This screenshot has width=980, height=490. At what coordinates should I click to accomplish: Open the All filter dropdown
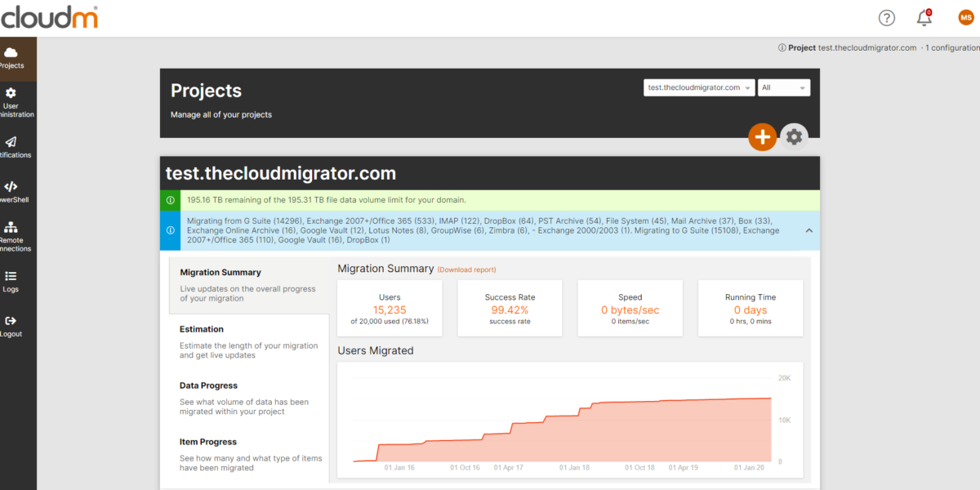[x=783, y=87]
